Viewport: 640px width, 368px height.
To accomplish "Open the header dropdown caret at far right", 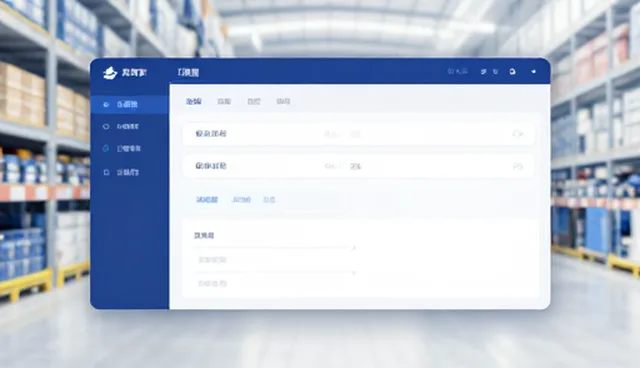I will point(533,71).
